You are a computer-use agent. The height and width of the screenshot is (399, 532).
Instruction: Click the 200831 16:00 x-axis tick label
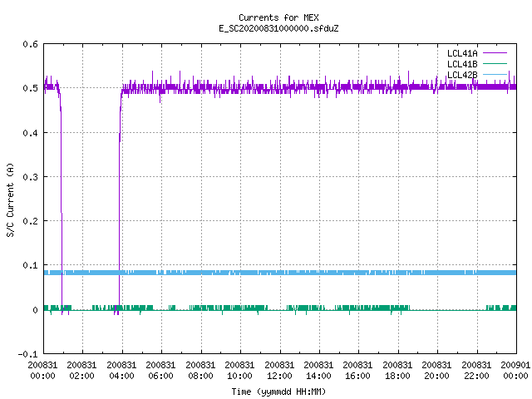357,371
